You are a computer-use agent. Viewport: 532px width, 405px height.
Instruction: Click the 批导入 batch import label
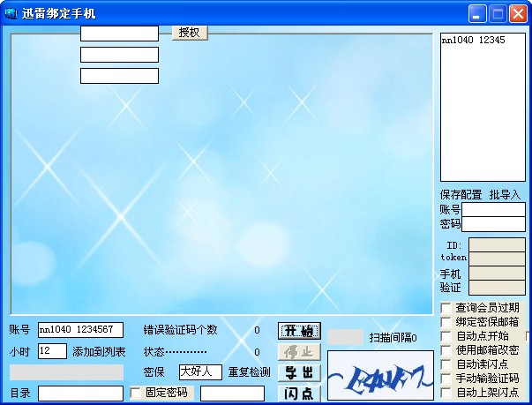pos(505,195)
